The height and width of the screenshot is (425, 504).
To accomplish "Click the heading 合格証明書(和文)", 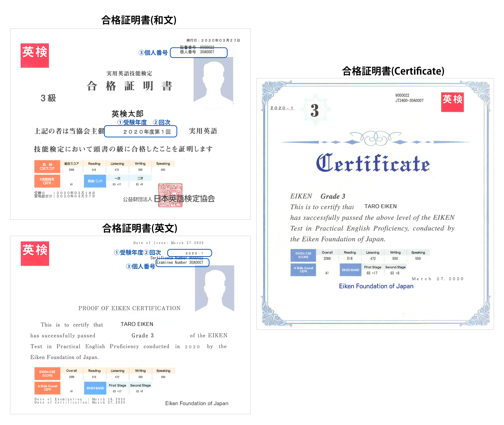I will pyautogui.click(x=139, y=20).
